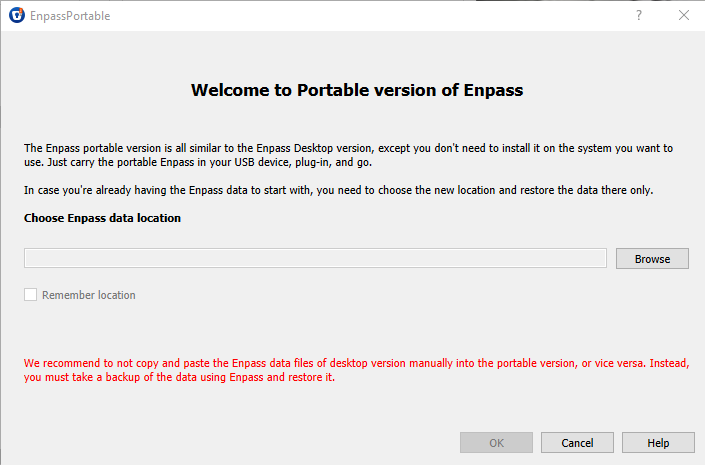Screen dimensions: 705x465
Task: Click the red line 'you must take a backup'
Action: click(179, 378)
